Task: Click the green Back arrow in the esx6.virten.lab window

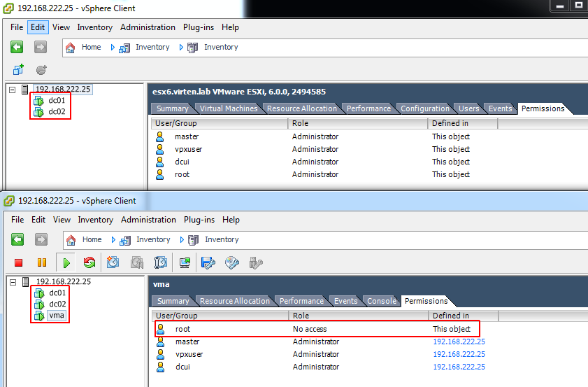Action: (17, 47)
